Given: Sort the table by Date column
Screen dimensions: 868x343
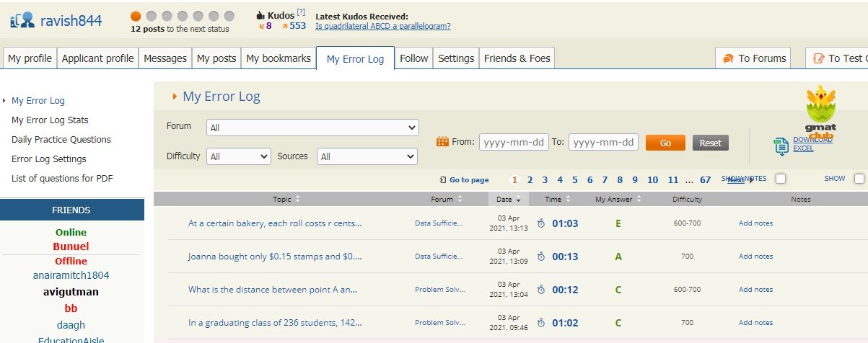Looking at the screenshot, I should pyautogui.click(x=508, y=199).
